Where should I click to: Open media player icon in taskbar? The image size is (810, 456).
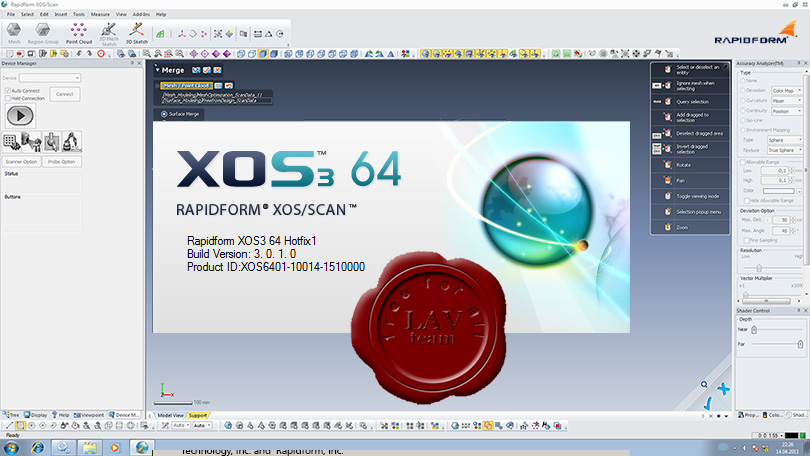(115, 447)
